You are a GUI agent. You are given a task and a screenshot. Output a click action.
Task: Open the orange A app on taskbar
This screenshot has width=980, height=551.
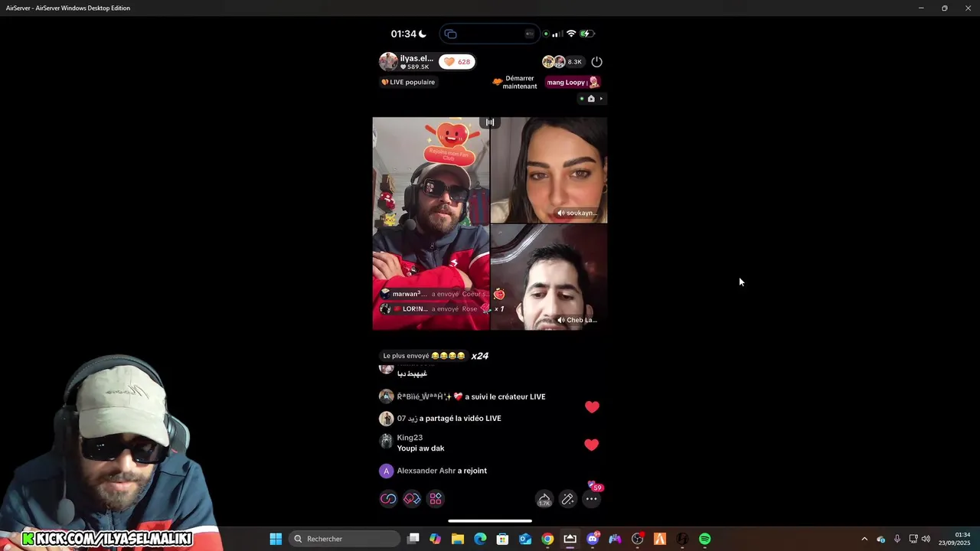tap(660, 539)
